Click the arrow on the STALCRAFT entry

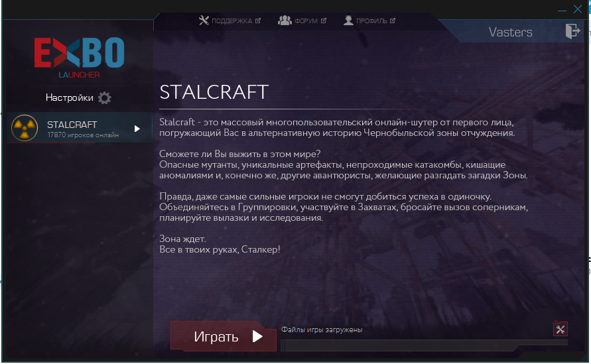[137, 129]
